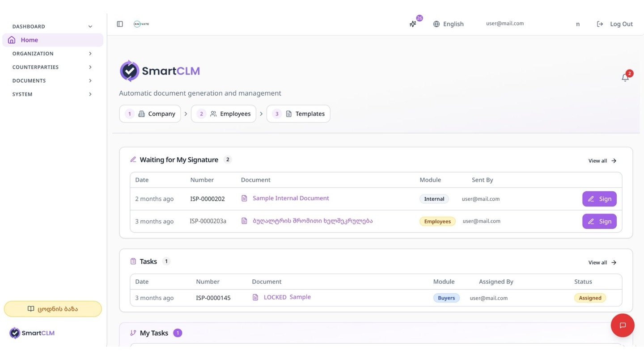Viewport: 644px width, 362px height.
Task: Click document icon for ბუღალტრის შრომითი ხელშეკრულება
Action: 244,221
